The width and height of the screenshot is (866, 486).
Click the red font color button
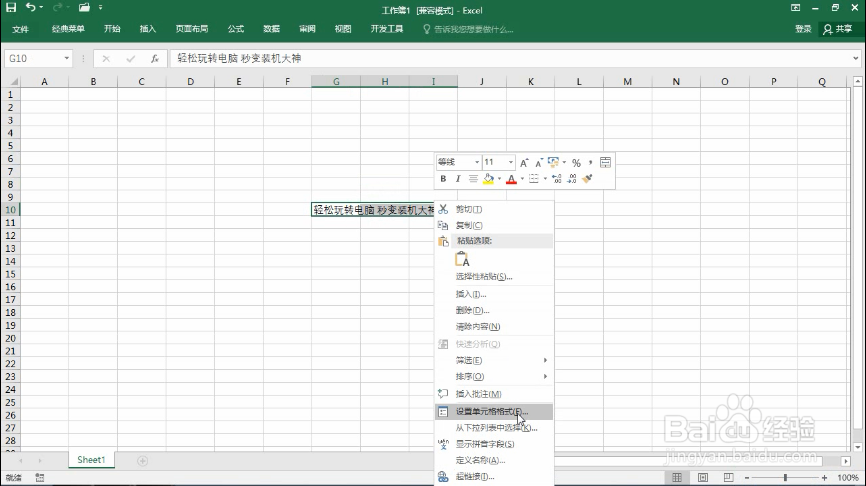pyautogui.click(x=511, y=179)
